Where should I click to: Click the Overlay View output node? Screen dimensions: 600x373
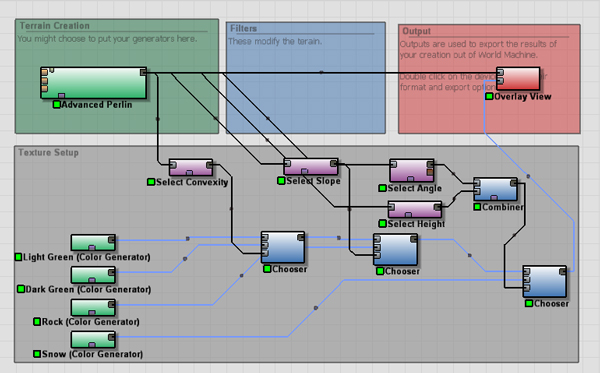(518, 79)
